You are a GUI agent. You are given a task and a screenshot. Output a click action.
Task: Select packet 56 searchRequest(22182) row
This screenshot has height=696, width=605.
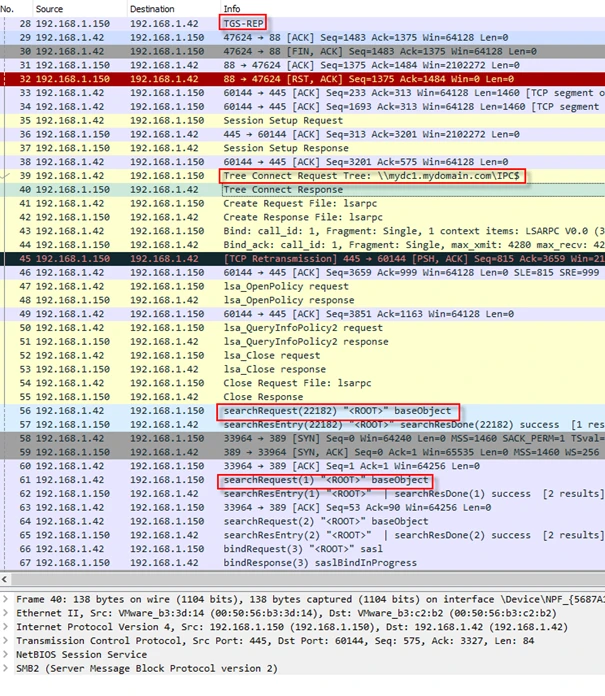click(300, 411)
